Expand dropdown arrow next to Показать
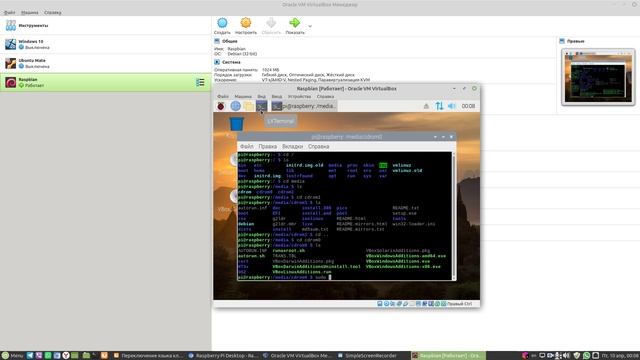The image size is (640, 360). [x=310, y=27]
